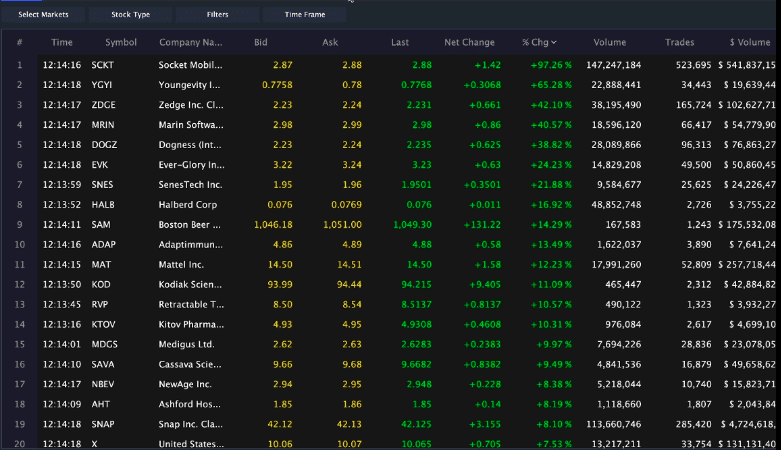Click company name Boston Beer ...
781x450 pixels.
coord(189,225)
